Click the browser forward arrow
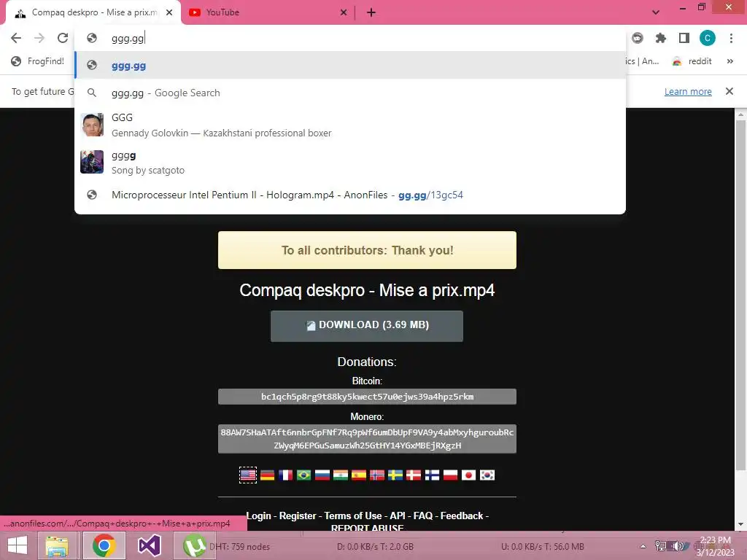This screenshot has height=560, width=747. [39, 38]
